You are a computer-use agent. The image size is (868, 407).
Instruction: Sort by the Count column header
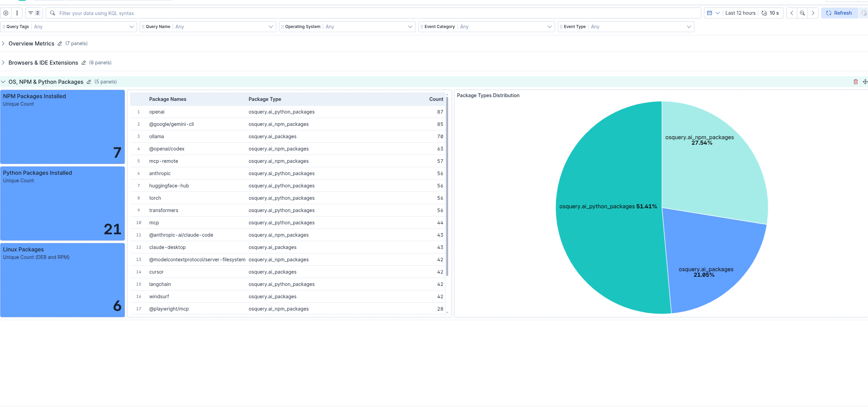click(x=436, y=99)
